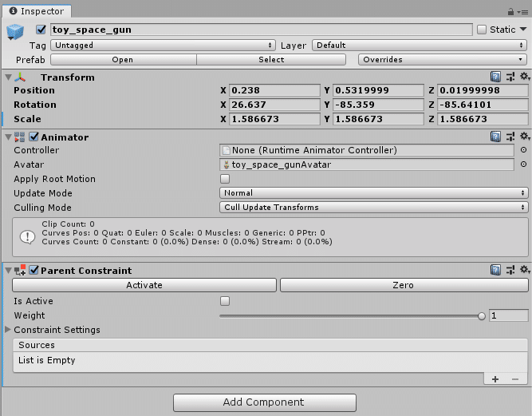The image size is (532, 416).
Task: Open the Update Mode dropdown
Action: pyautogui.click(x=373, y=193)
